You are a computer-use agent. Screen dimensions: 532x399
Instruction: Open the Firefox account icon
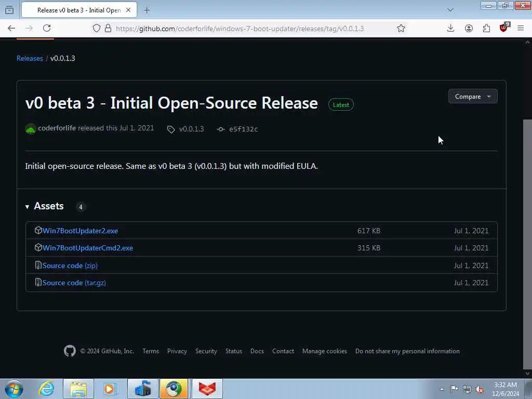469,28
